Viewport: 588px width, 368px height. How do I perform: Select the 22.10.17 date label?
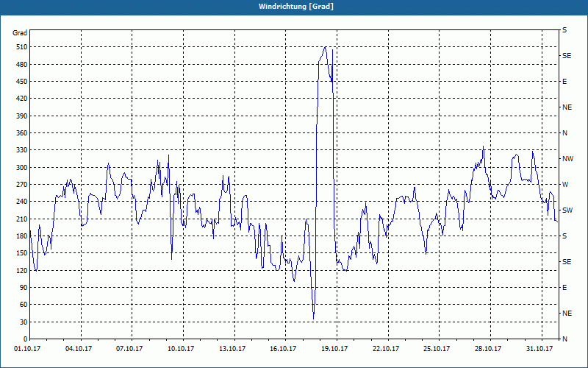click(385, 349)
